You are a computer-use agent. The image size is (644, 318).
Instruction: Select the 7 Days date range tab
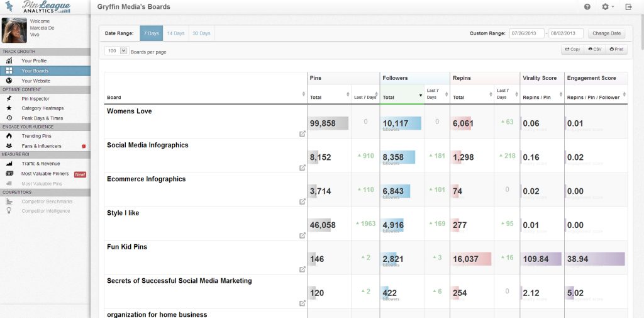coord(151,33)
